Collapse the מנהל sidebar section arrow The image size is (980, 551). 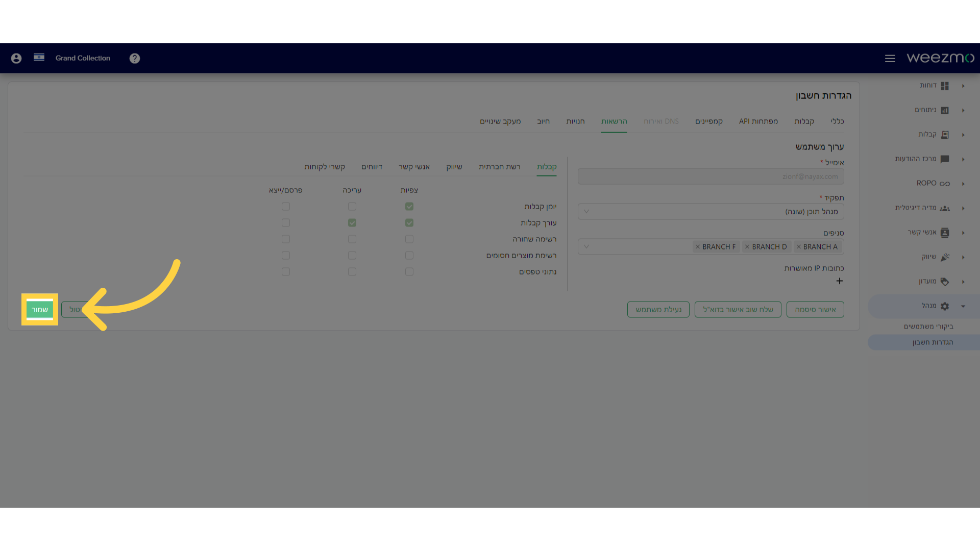click(x=963, y=306)
